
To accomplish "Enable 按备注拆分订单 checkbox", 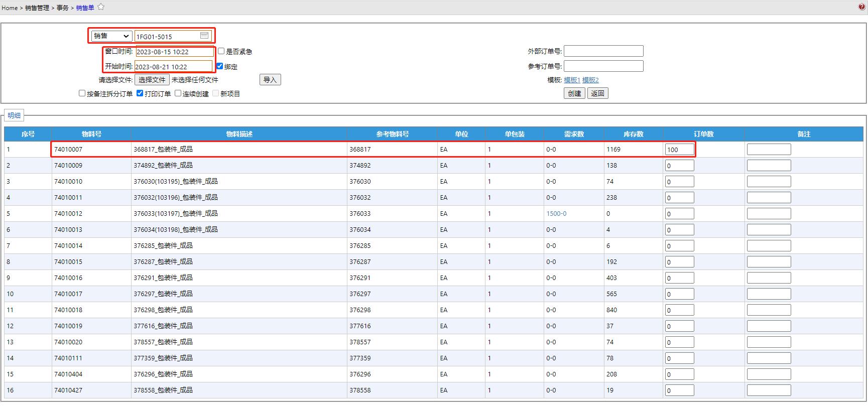I will point(82,93).
